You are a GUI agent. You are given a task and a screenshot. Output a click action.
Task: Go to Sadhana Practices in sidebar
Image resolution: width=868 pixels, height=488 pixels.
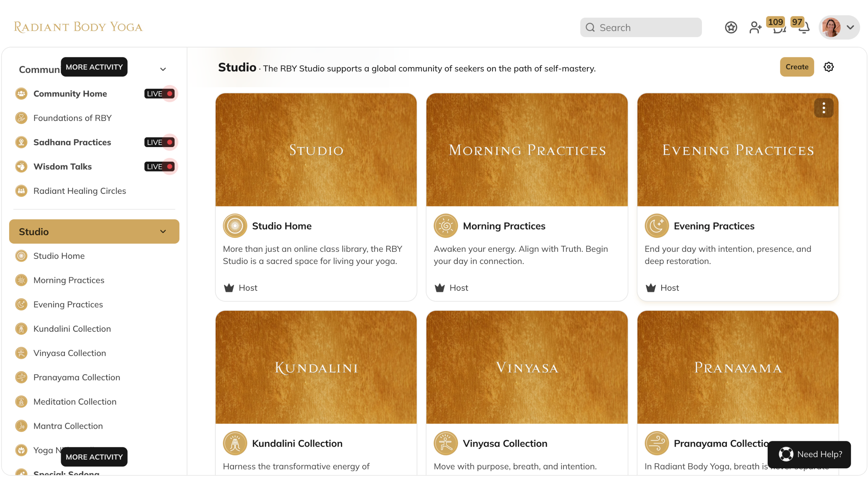72,142
